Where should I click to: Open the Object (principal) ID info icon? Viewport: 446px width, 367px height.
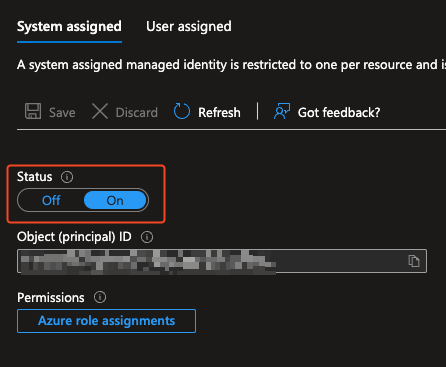pos(147,237)
